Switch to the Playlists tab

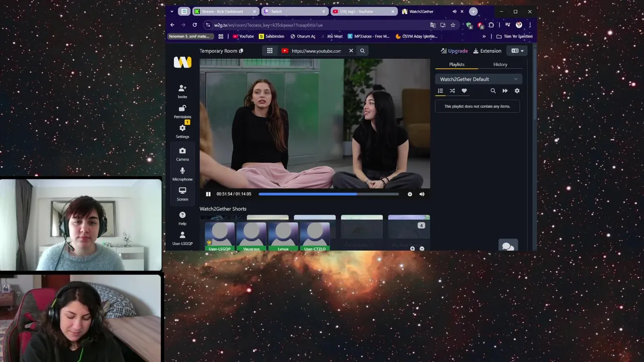coord(457,64)
